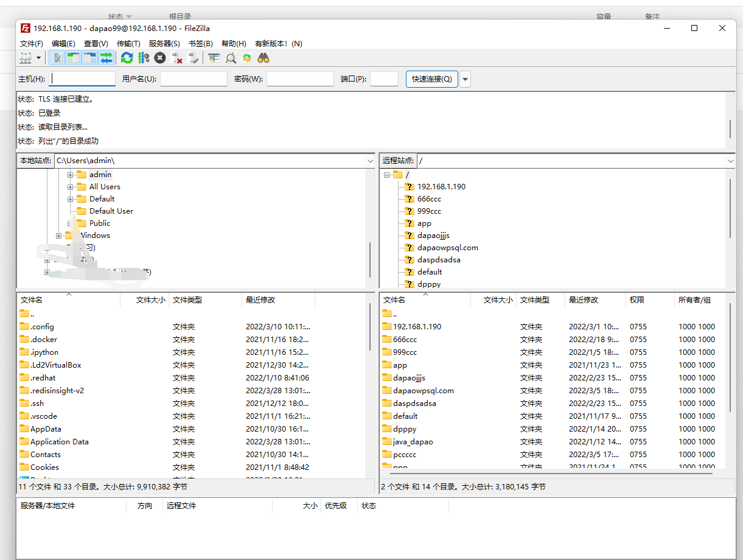Image resolution: width=743 pixels, height=560 pixels.
Task: Click the magnifier-over-list toolbar icon
Action: (x=231, y=58)
